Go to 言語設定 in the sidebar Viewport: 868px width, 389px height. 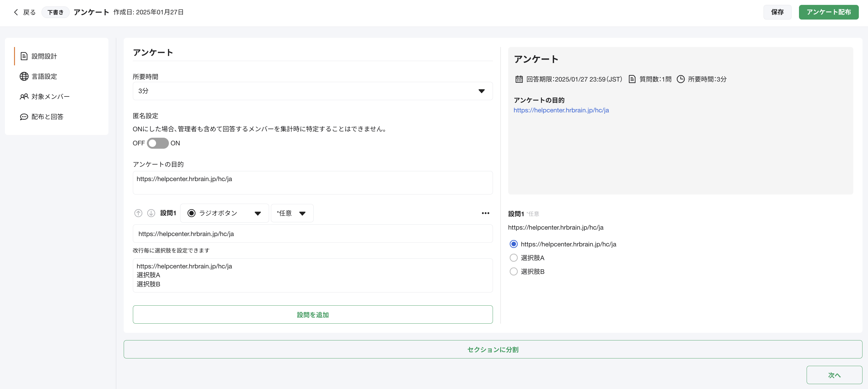tap(44, 76)
